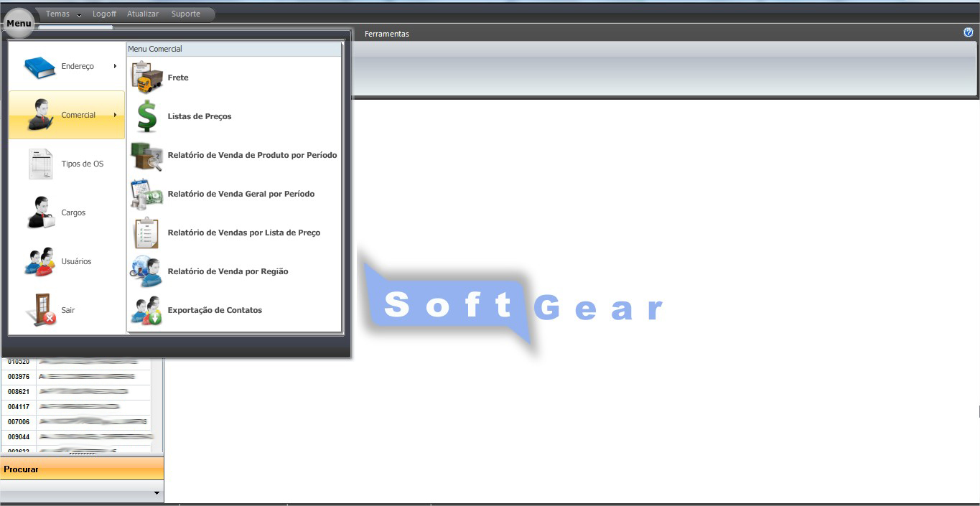
Task: Click the blue help question mark icon
Action: point(968,32)
